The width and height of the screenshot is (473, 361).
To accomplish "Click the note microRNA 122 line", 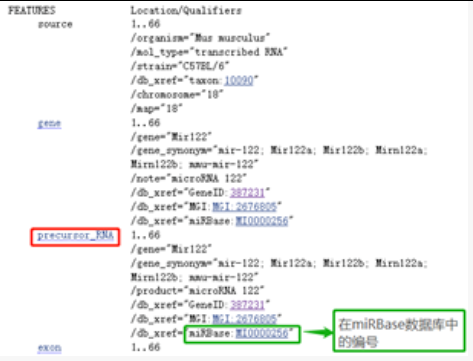I will [189, 178].
